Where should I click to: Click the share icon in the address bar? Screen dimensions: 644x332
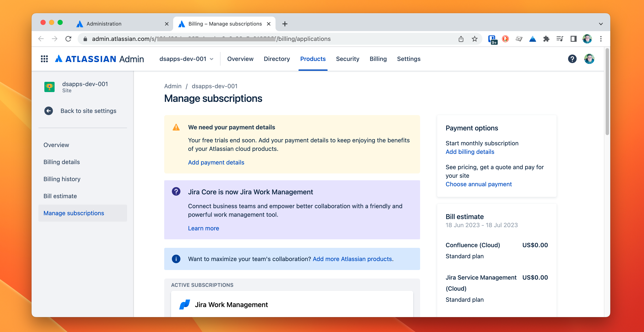coord(461,39)
